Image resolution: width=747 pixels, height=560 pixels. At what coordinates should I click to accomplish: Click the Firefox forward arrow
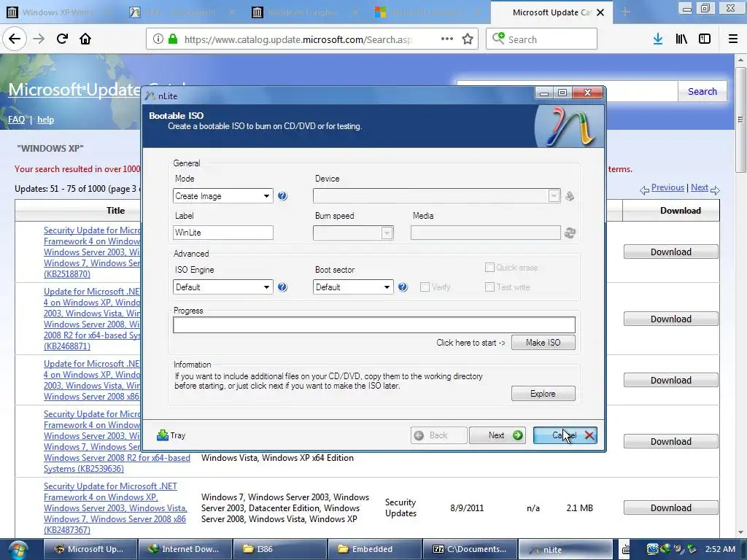pos(39,39)
